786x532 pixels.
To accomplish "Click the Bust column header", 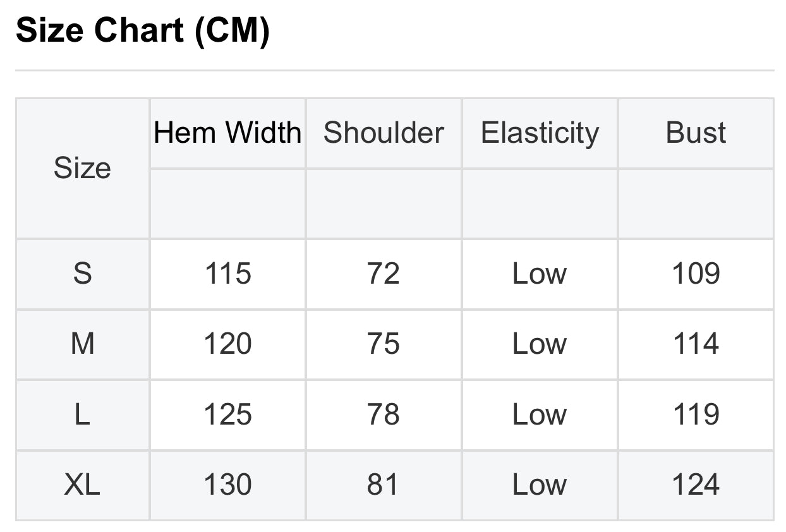I will [x=696, y=133].
